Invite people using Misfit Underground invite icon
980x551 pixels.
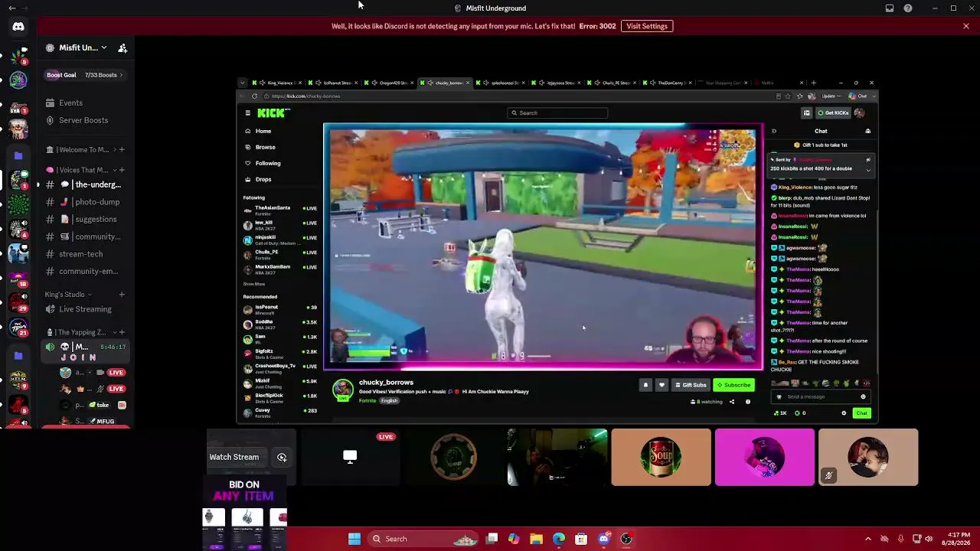[x=122, y=47]
